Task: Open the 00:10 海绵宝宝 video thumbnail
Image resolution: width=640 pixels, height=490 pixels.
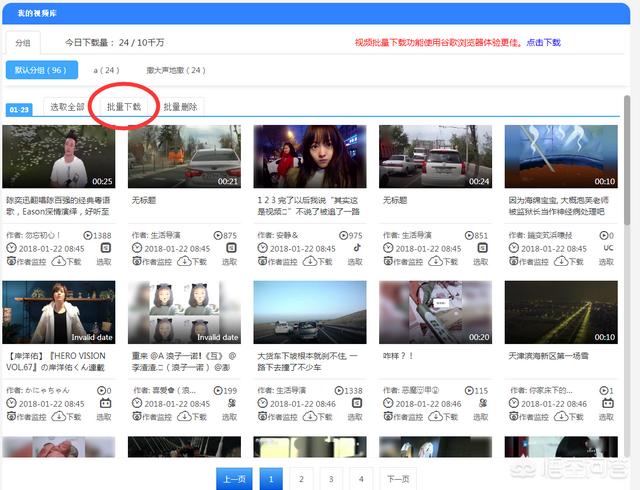Action: coord(561,156)
